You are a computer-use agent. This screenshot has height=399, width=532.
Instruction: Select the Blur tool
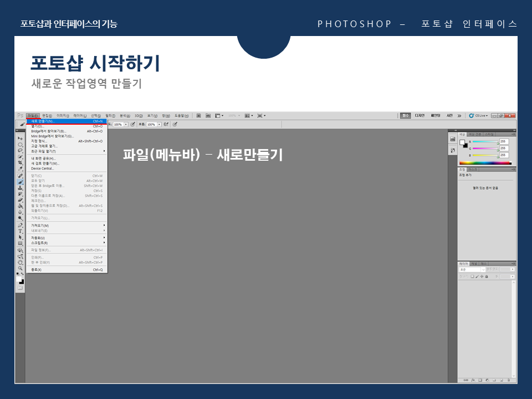coord(21,212)
